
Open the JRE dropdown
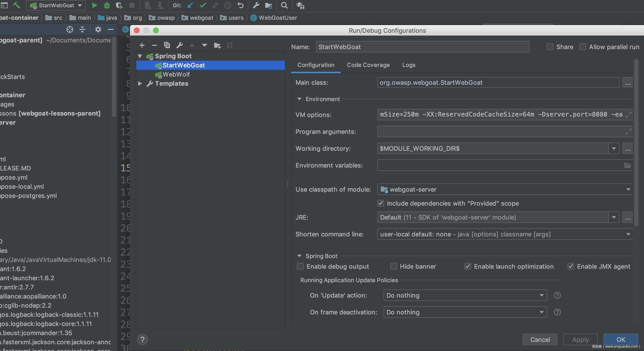tap(613, 217)
